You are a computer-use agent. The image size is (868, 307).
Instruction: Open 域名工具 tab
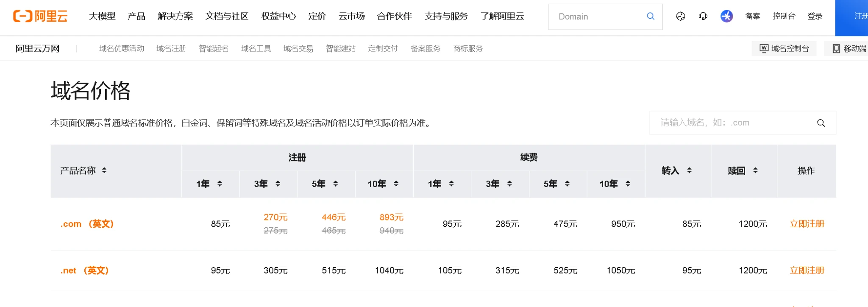pos(256,49)
